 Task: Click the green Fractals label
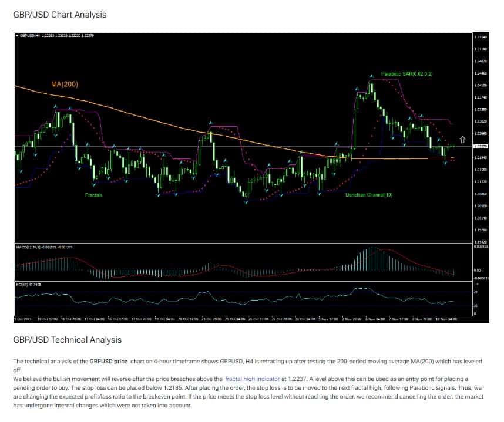[x=93, y=195]
